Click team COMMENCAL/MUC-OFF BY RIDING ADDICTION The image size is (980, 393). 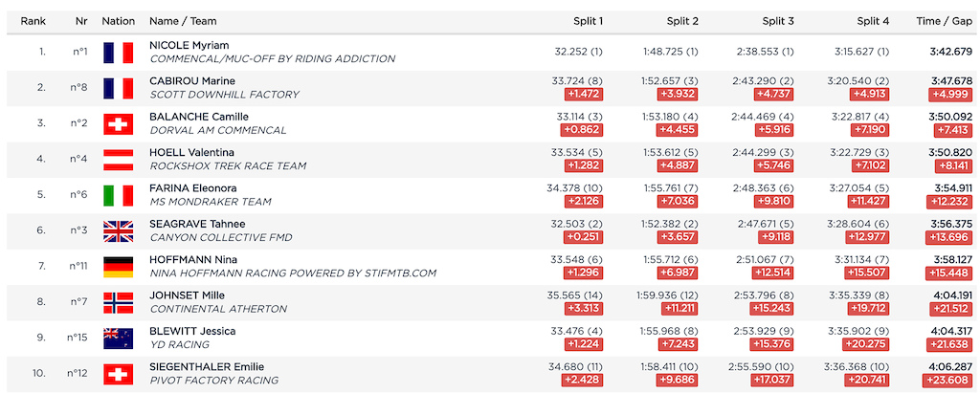[x=273, y=58]
